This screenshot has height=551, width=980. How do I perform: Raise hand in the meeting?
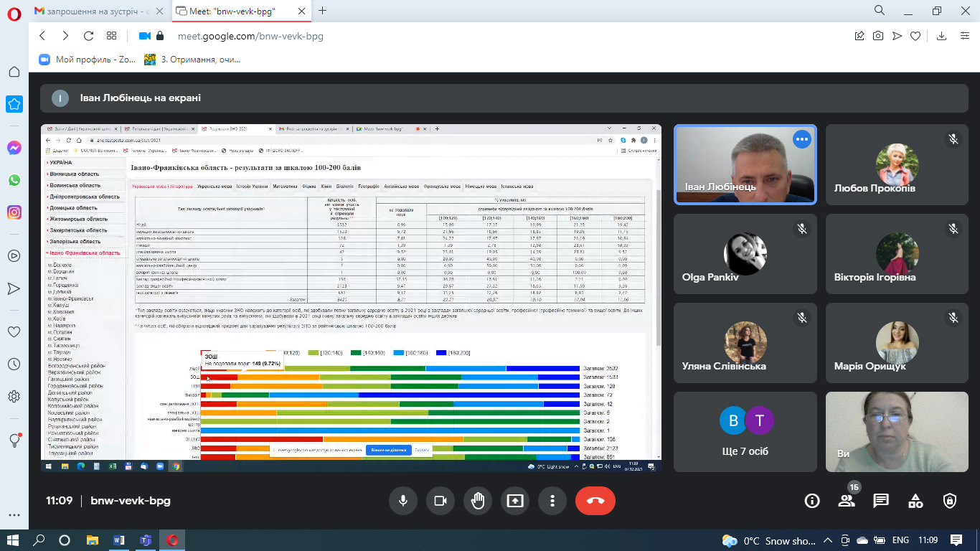[x=478, y=501]
